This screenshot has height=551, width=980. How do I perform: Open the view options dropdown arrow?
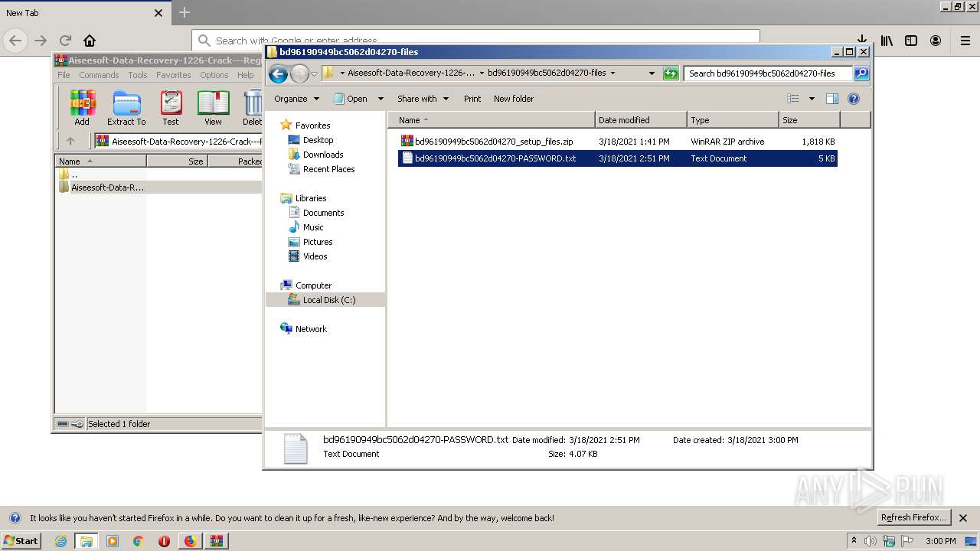(812, 99)
